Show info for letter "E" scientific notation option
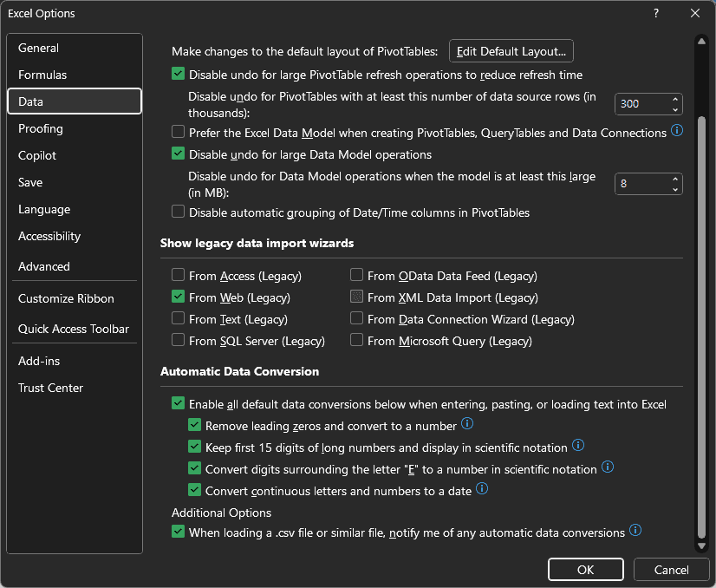This screenshot has height=588, width=716. point(608,467)
